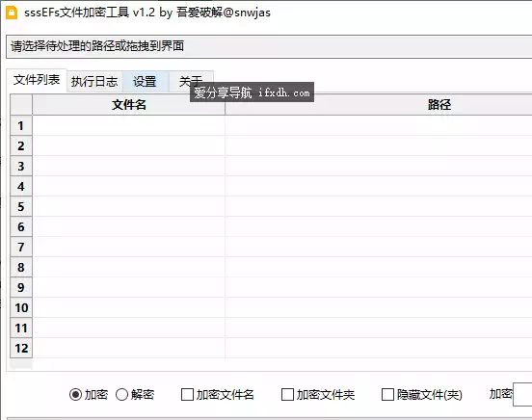Enable the 加密文件名 checkbox
The image size is (532, 420).
pyautogui.click(x=187, y=395)
